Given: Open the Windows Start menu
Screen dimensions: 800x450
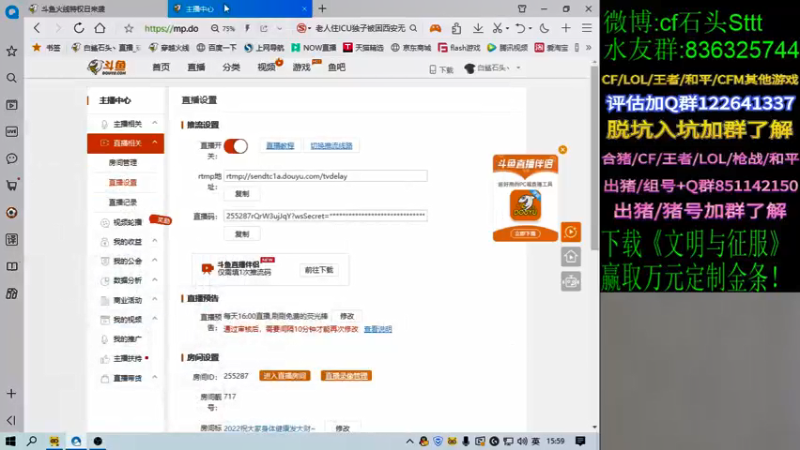Looking at the screenshot, I should point(10,441).
